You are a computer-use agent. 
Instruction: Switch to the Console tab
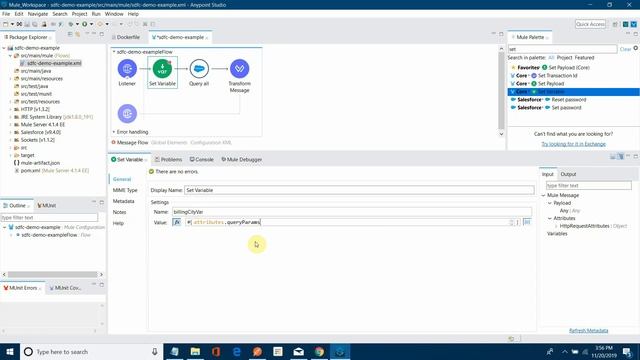click(202, 160)
